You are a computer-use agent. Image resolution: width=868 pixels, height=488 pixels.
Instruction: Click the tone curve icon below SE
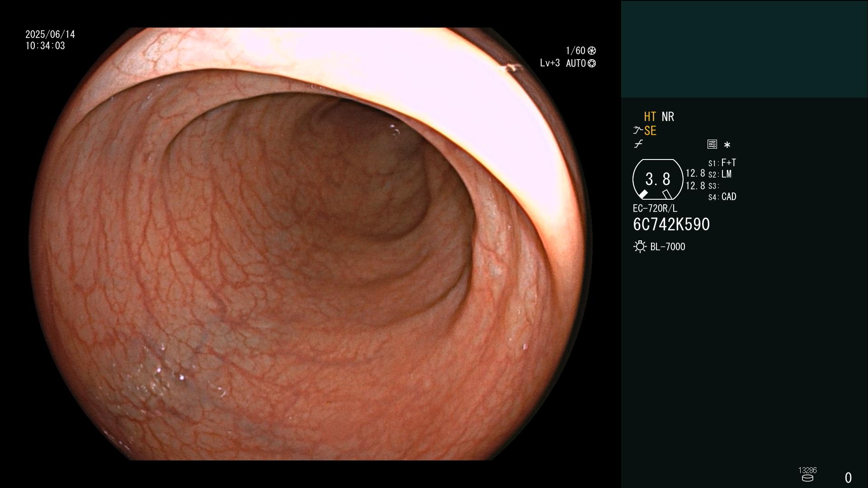[638, 144]
